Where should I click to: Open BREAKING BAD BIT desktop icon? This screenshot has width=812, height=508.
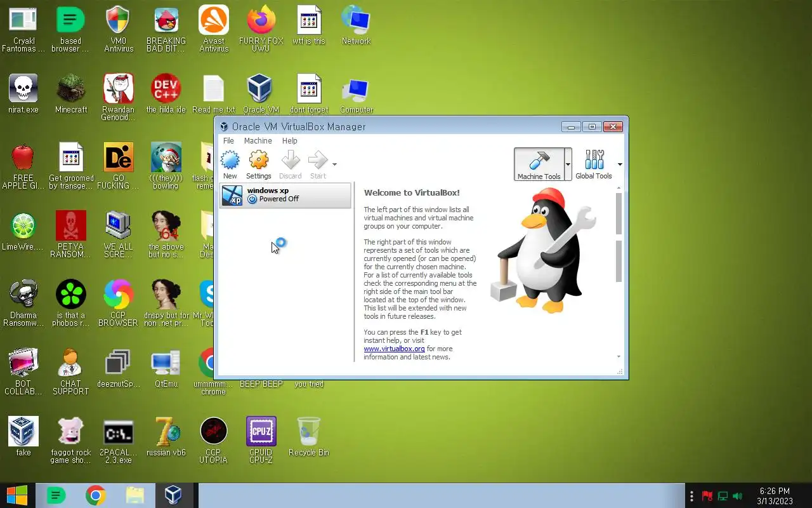click(x=166, y=29)
